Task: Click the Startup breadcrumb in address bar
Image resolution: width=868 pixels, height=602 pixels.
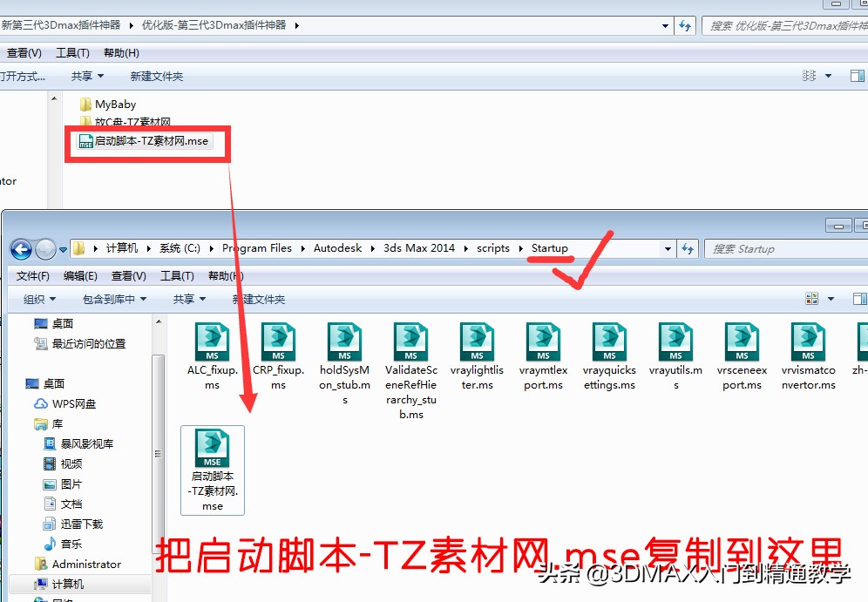Action: coord(550,248)
